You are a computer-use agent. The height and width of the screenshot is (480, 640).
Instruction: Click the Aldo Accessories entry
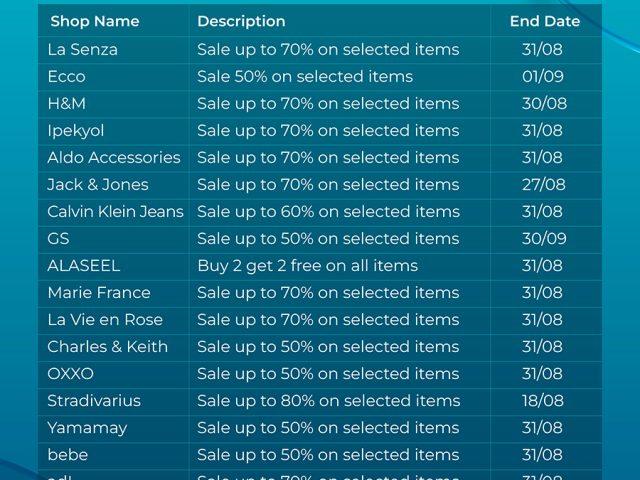pos(114,158)
